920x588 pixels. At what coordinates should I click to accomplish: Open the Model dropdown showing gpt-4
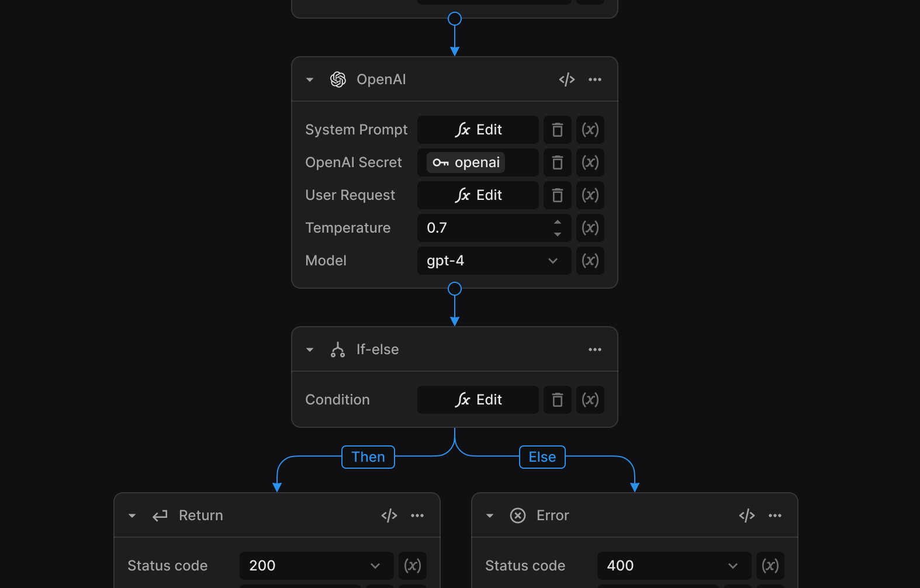pos(494,261)
